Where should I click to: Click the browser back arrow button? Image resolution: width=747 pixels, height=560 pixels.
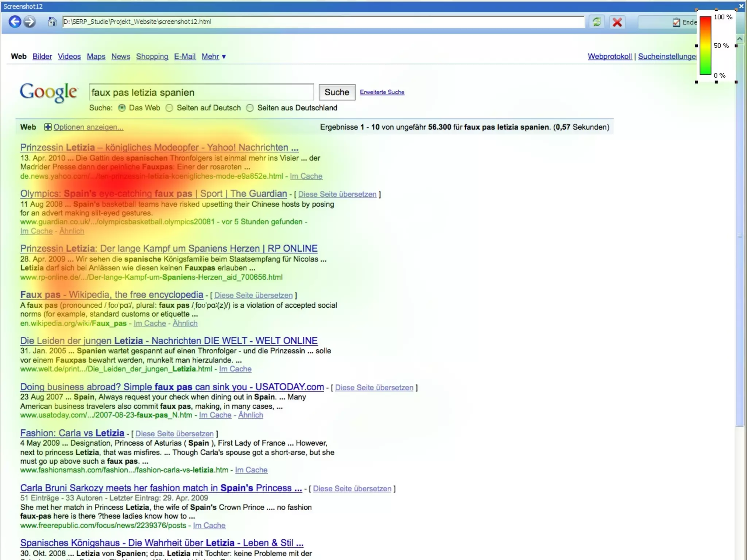[x=15, y=22]
